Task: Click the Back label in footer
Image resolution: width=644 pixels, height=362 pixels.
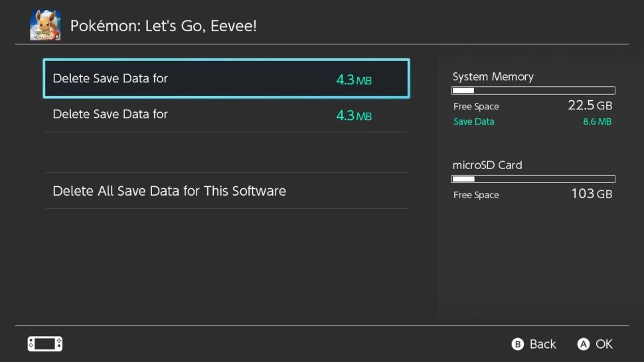Action: [542, 344]
